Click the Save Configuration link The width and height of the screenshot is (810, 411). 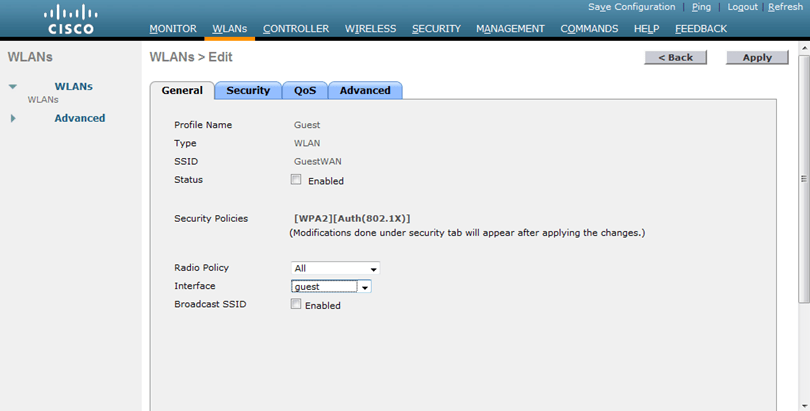pos(631,7)
